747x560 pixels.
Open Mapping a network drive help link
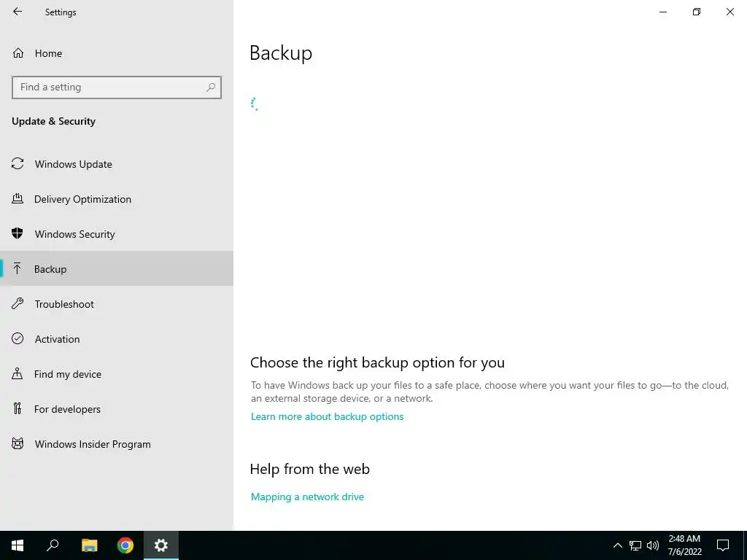click(307, 497)
